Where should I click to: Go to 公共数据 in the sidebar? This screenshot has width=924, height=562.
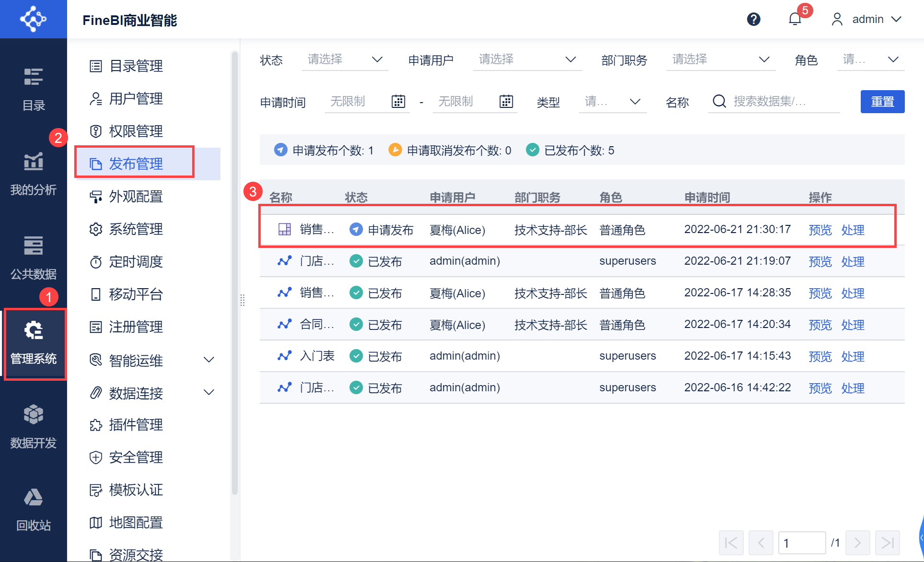(x=34, y=258)
